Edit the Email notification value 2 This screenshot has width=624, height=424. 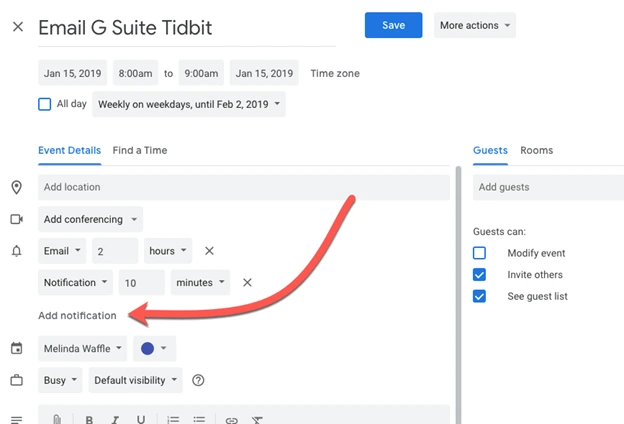point(115,251)
